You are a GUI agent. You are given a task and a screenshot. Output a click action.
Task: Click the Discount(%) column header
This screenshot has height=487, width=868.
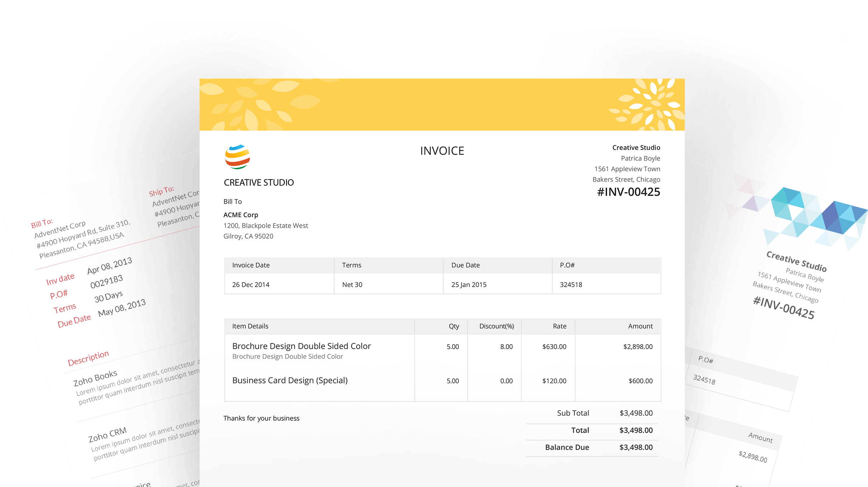point(496,326)
